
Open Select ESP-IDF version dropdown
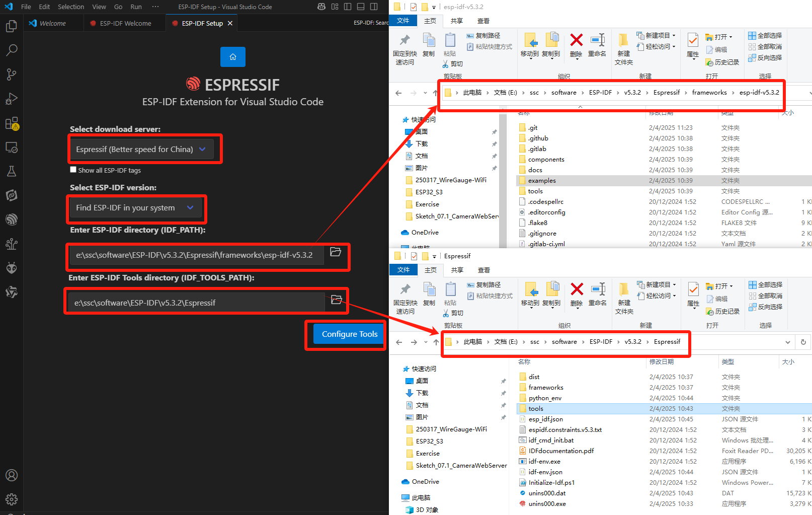tap(135, 207)
